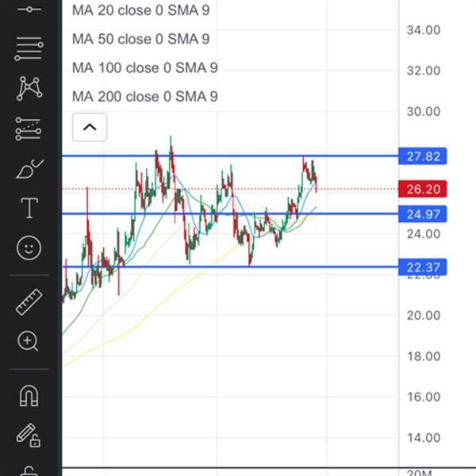Click the 26.20 current price label
Viewport: 476px width, 476px height.
[423, 189]
